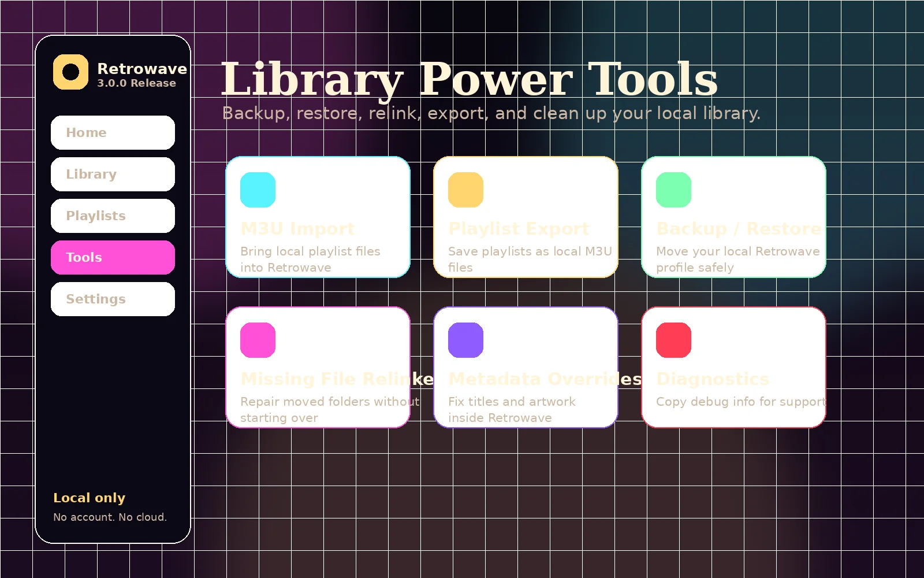Click 'Move your local Retrowave profile safely' text
The image size is (924, 578).
737,260
